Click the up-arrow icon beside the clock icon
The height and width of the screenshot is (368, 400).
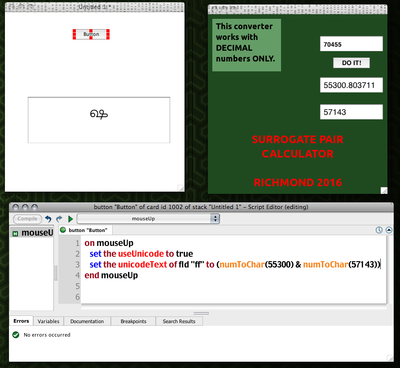(x=389, y=230)
